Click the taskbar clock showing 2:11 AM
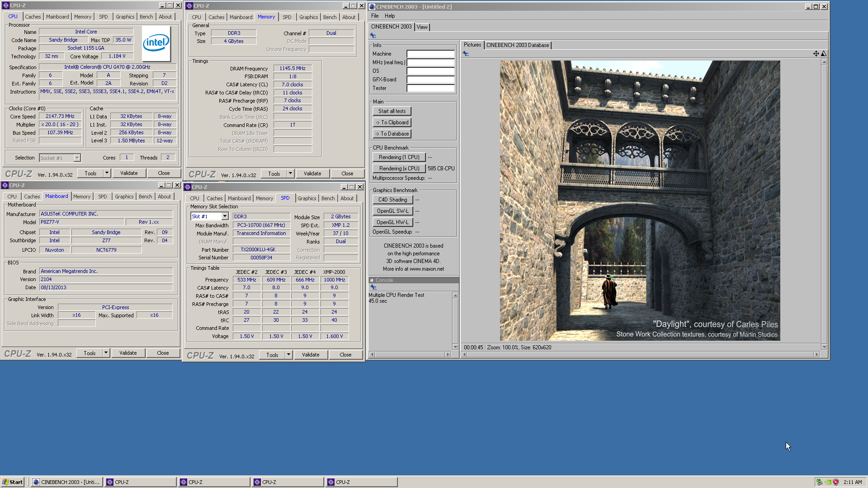The height and width of the screenshot is (488, 868). 853,482
